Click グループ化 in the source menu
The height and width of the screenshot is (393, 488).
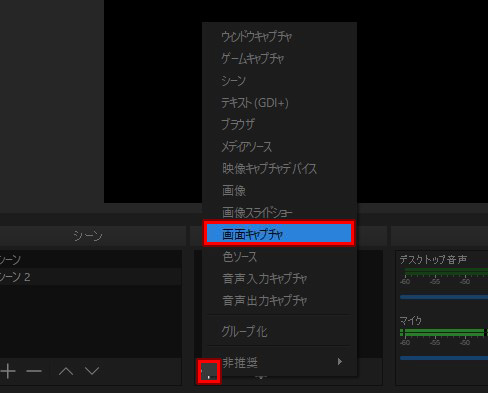279,331
